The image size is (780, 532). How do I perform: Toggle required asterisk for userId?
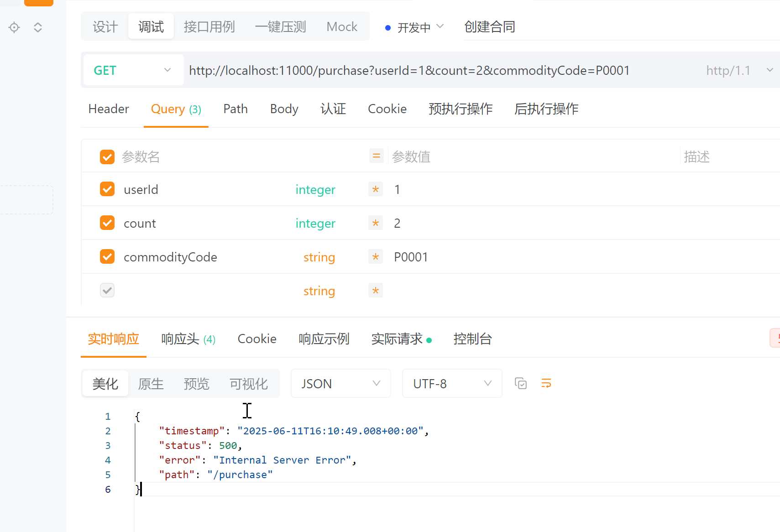(x=376, y=189)
